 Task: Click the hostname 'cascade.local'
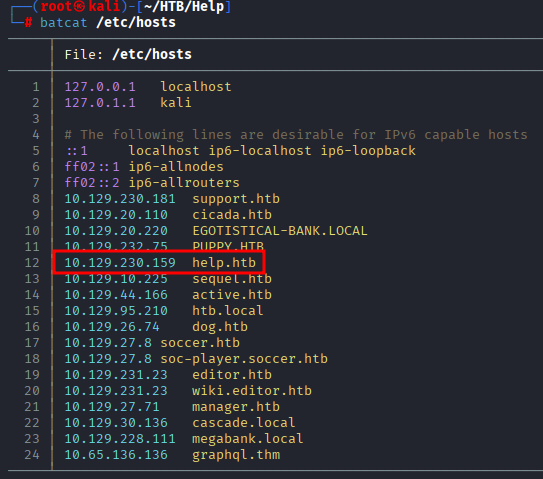point(244,423)
